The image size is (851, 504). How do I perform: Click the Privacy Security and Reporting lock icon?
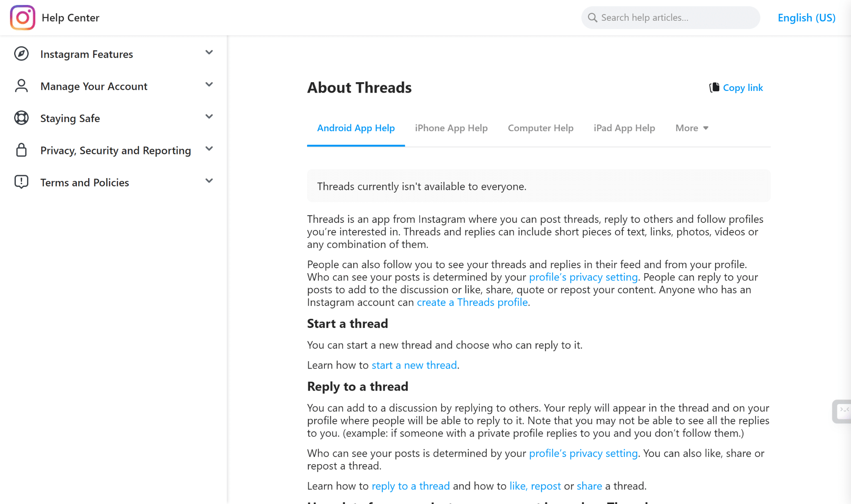coord(22,150)
